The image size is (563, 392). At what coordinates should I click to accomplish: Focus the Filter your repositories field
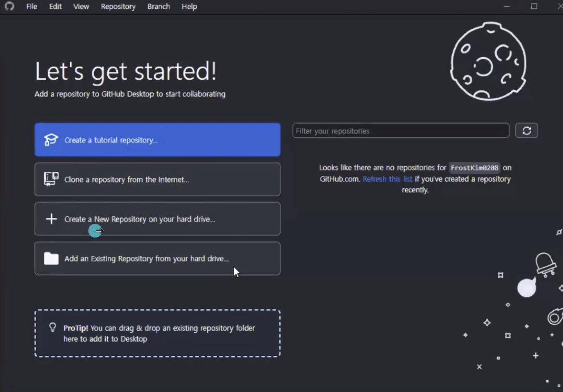401,131
